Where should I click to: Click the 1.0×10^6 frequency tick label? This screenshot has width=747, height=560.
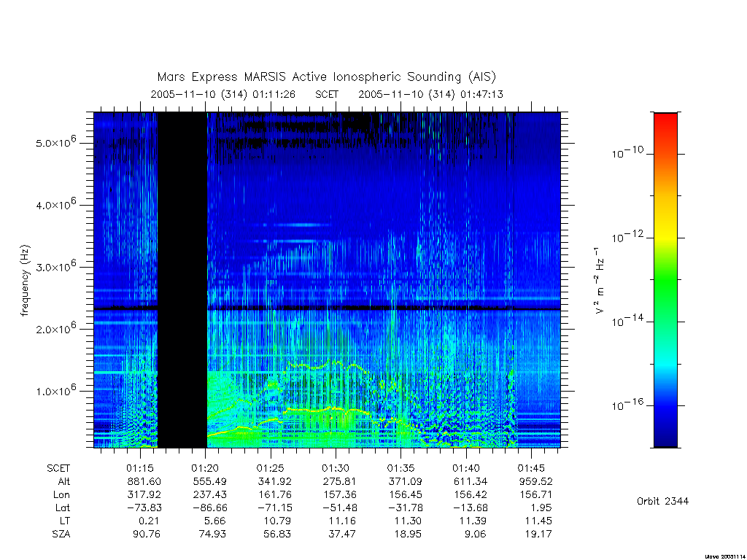click(55, 390)
